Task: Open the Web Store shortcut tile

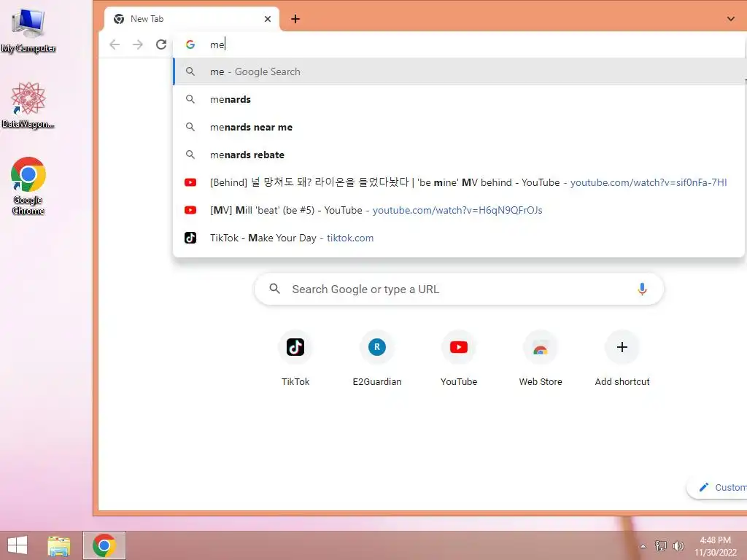Action: (x=541, y=358)
